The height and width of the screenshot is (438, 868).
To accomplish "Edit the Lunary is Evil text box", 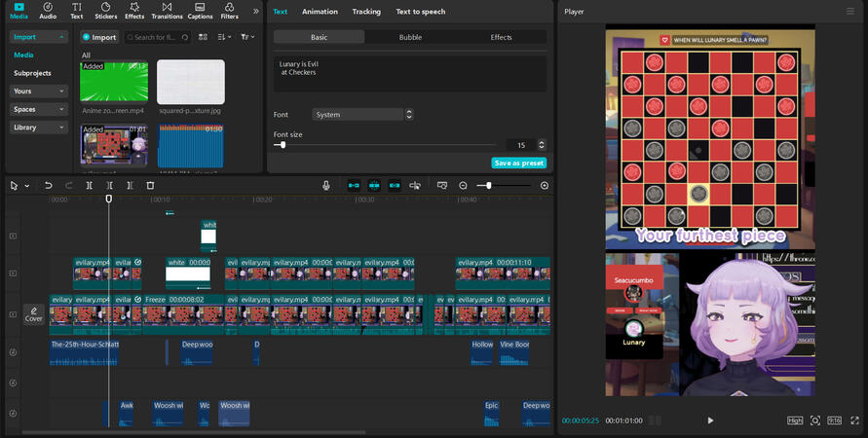I will click(410, 74).
